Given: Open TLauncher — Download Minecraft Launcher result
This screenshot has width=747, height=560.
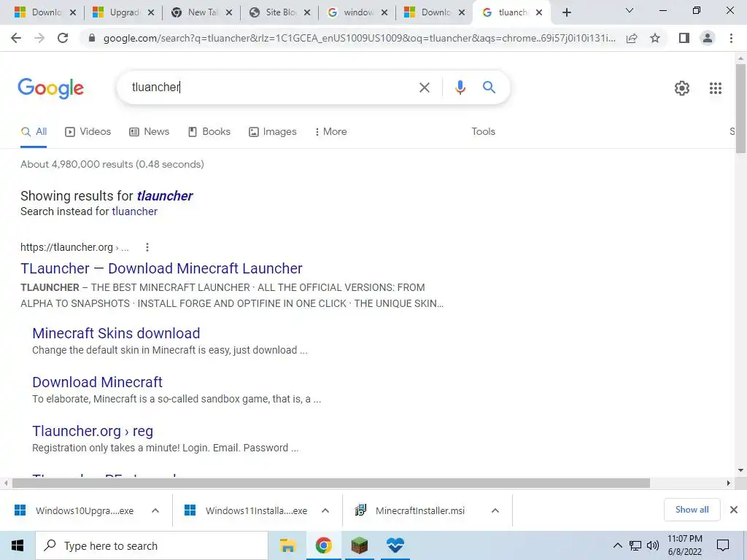Looking at the screenshot, I should [x=161, y=268].
